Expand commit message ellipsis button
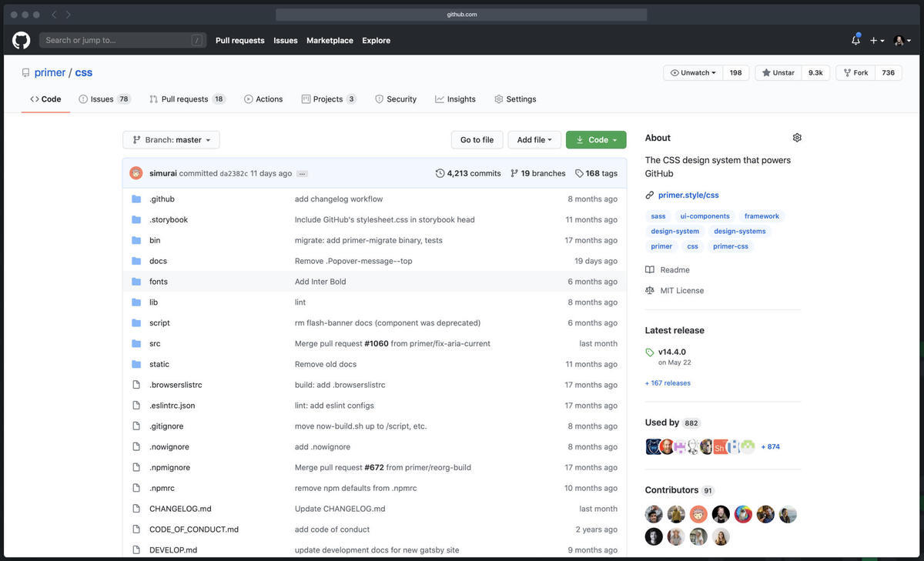924x561 pixels. click(x=302, y=174)
